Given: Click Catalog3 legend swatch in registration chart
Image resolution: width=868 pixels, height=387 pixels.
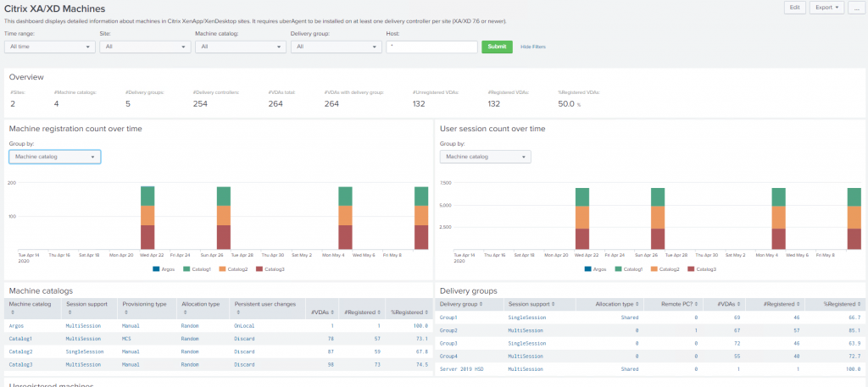Looking at the screenshot, I should pyautogui.click(x=259, y=269).
